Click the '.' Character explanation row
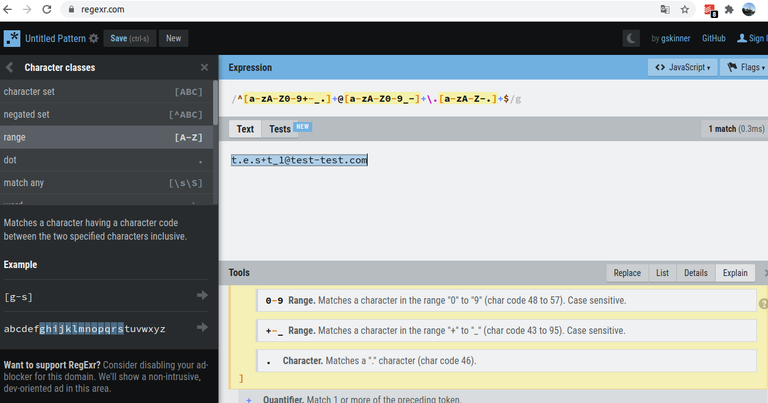The width and height of the screenshot is (768, 403). click(x=506, y=361)
